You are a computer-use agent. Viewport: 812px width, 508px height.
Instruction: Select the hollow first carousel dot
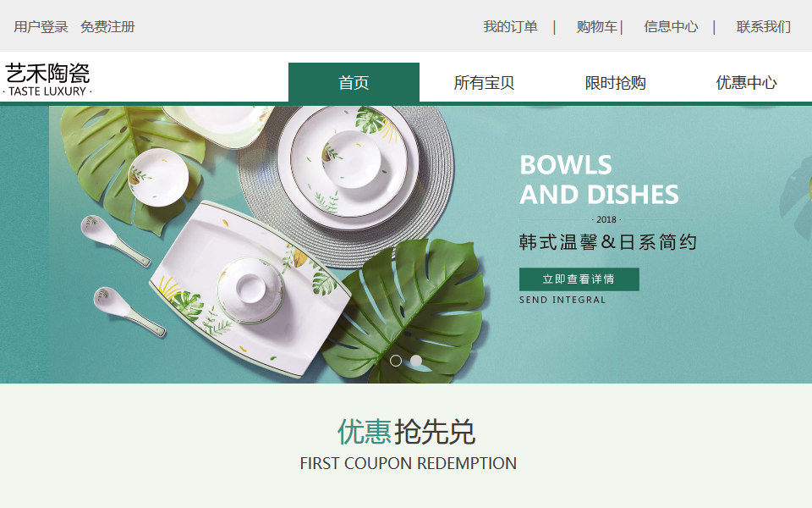[396, 361]
